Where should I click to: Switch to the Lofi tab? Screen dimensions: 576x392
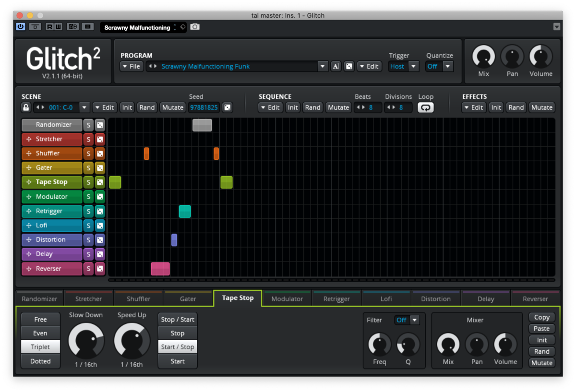coord(386,298)
